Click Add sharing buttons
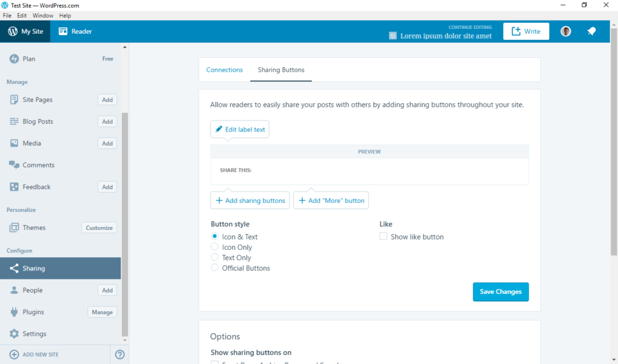618x364 pixels. (x=249, y=200)
